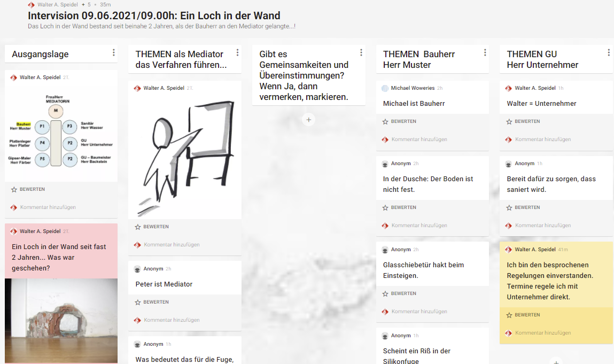The image size is (614, 364).
Task: Open Ausgangslage column three-dot menu
Action: coord(114,52)
